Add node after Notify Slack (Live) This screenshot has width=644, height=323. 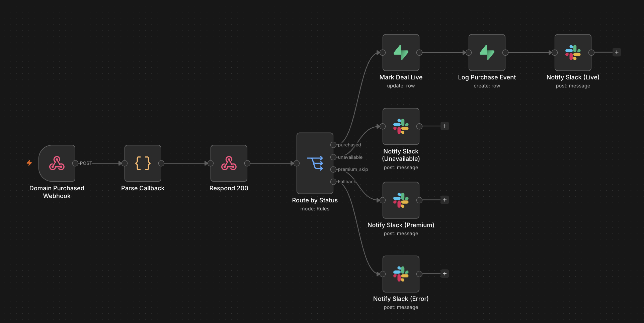[x=617, y=52]
